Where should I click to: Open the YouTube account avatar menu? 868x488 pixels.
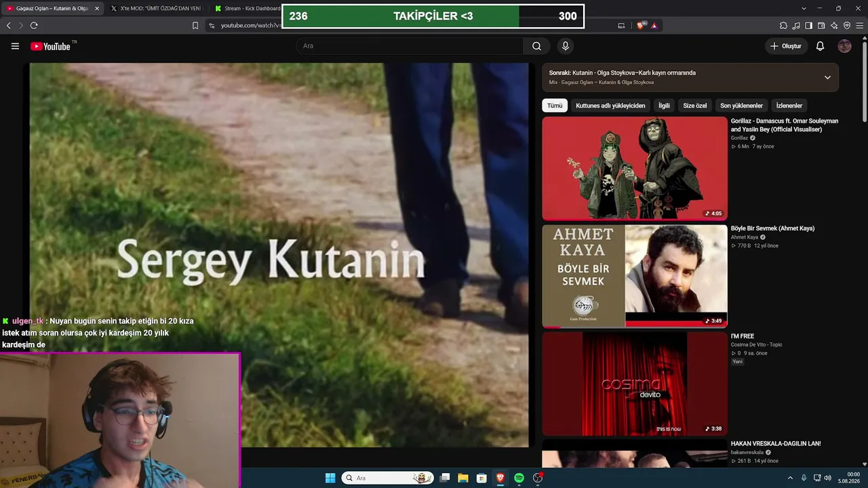point(844,46)
